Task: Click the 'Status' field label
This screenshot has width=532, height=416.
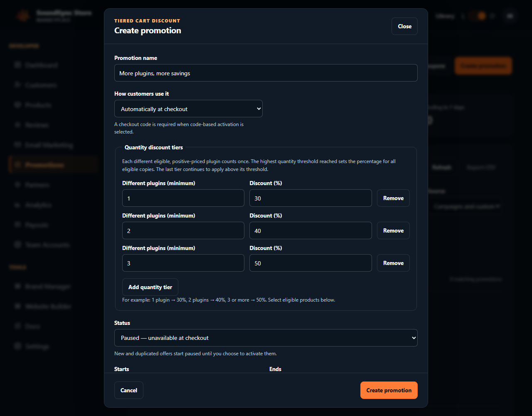Action: (122, 323)
